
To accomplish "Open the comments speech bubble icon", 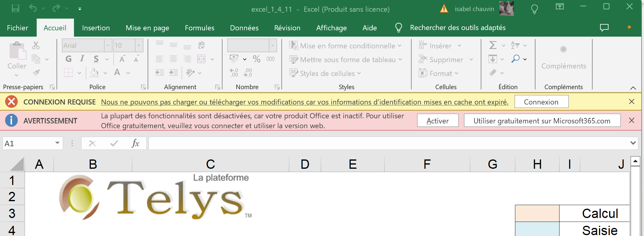I will pyautogui.click(x=604, y=28).
